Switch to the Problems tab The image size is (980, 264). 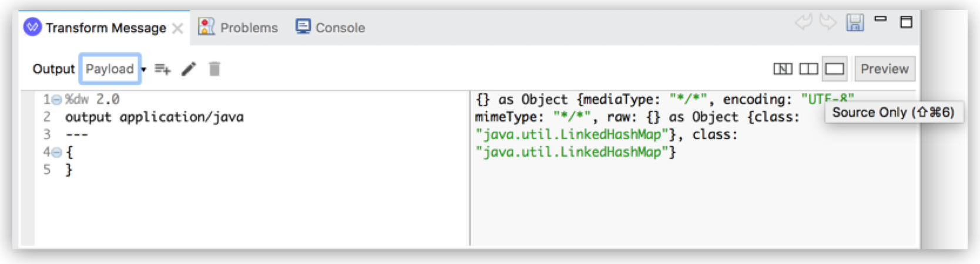[238, 28]
